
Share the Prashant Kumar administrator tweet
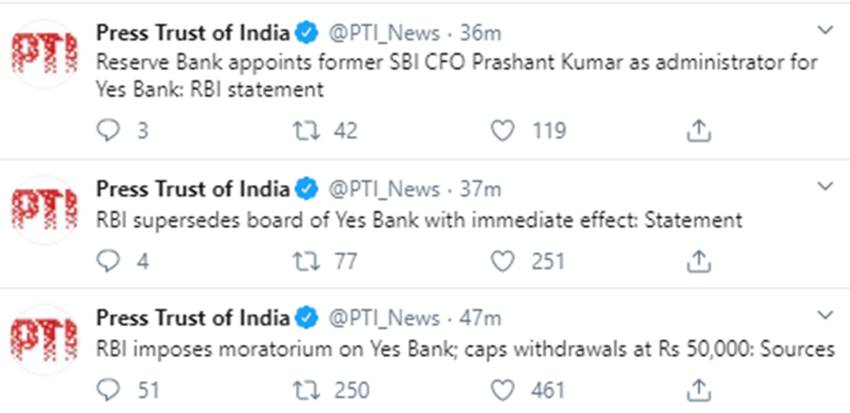click(700, 131)
